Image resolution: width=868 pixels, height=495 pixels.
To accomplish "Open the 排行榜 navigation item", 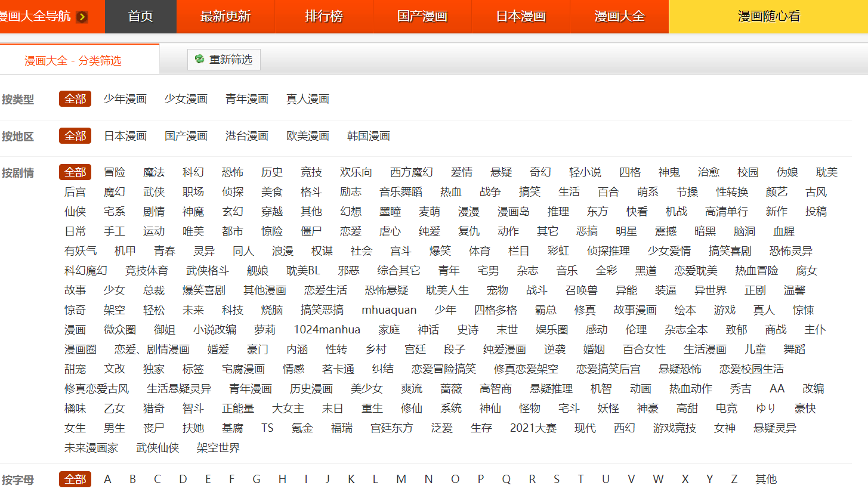I will pyautogui.click(x=324, y=17).
